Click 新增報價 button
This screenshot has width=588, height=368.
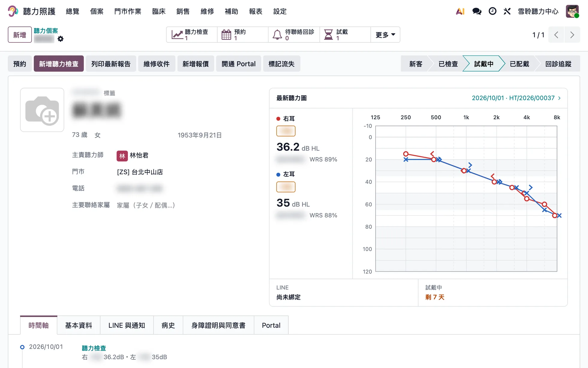point(196,64)
